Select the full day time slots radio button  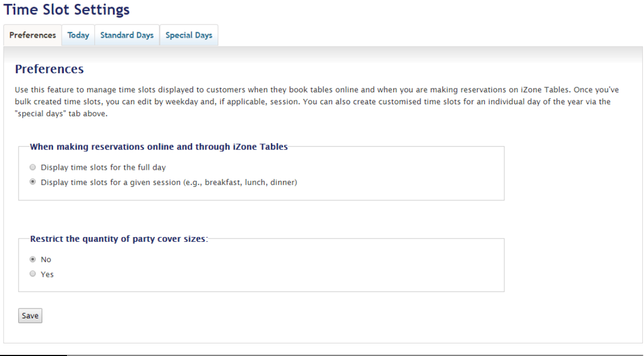34,167
